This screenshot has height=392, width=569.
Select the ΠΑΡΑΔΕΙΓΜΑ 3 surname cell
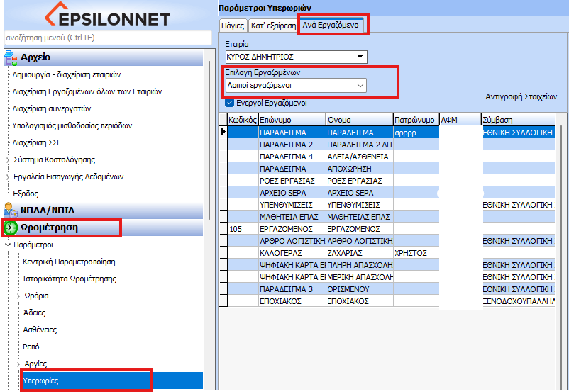pos(292,289)
